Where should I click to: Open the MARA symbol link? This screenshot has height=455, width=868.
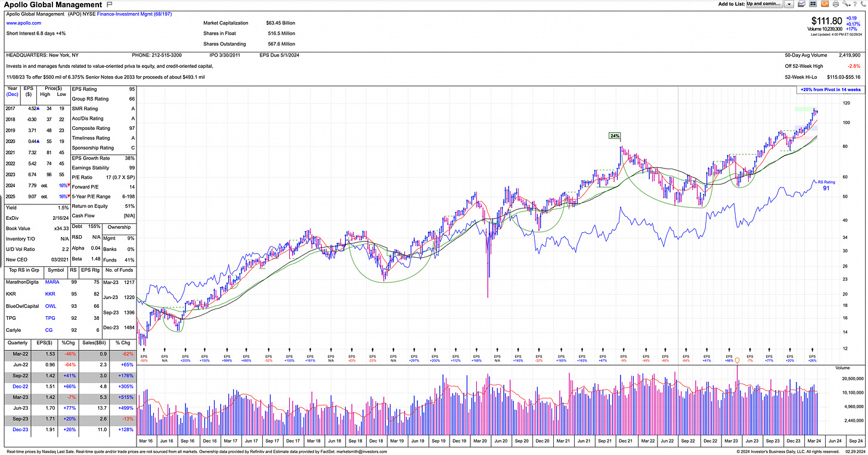click(x=52, y=282)
